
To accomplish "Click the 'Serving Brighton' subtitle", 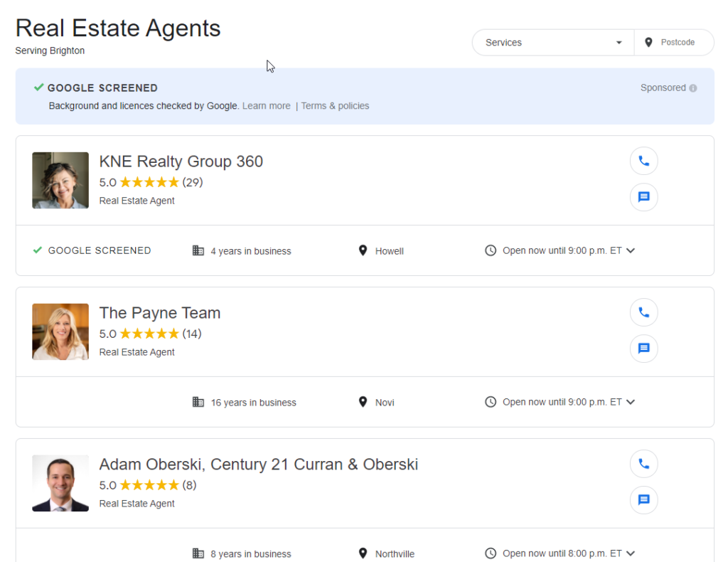I will click(50, 51).
